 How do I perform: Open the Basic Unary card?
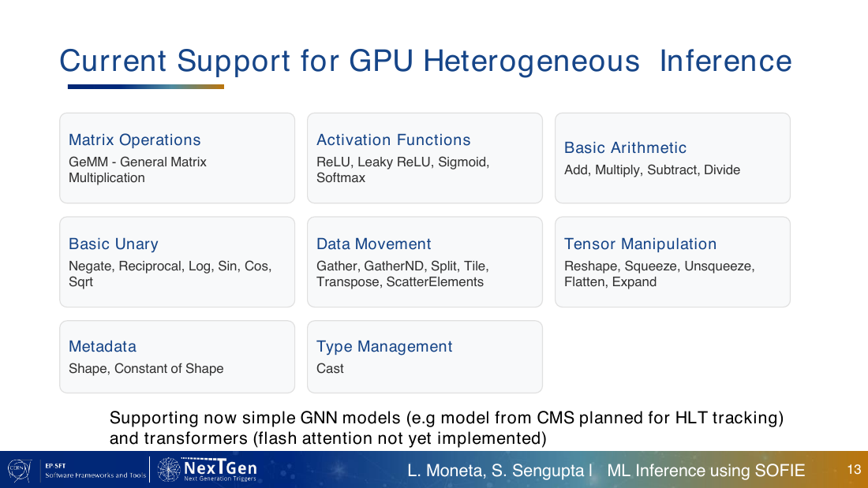[x=177, y=262]
